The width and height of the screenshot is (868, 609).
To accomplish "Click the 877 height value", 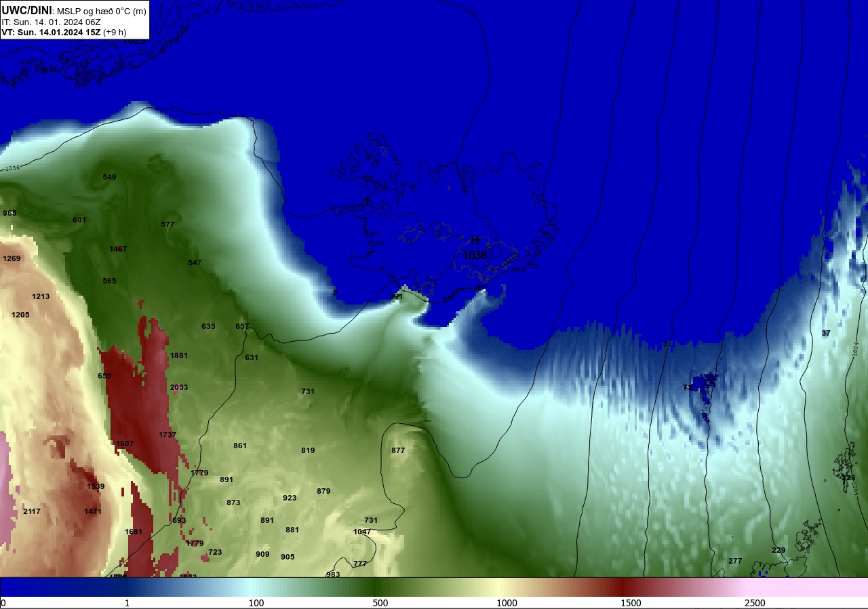I will (x=398, y=450).
